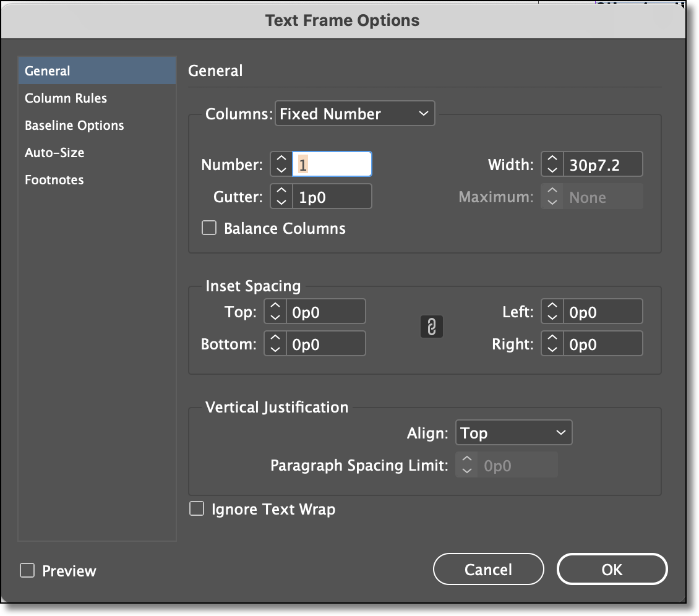Open the Footnotes section
This screenshot has width=699, height=616.
pos(54,179)
